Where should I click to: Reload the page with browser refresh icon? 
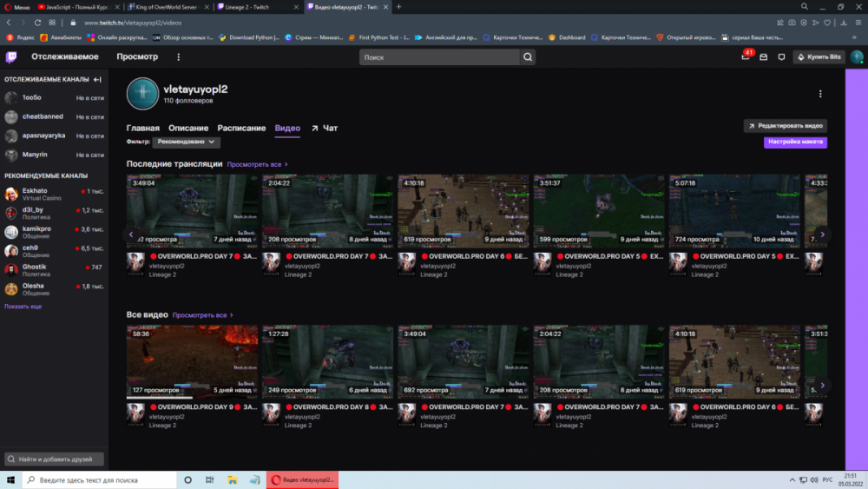pos(37,23)
